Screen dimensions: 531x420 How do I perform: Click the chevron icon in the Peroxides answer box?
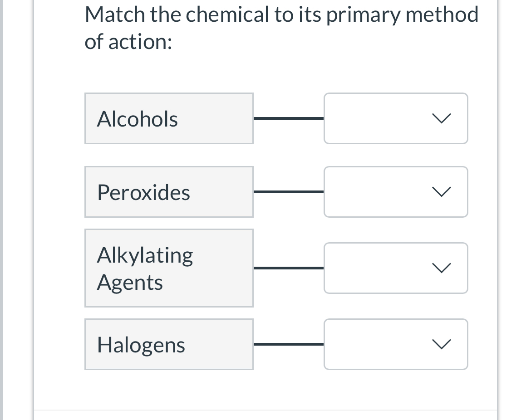pos(441,192)
